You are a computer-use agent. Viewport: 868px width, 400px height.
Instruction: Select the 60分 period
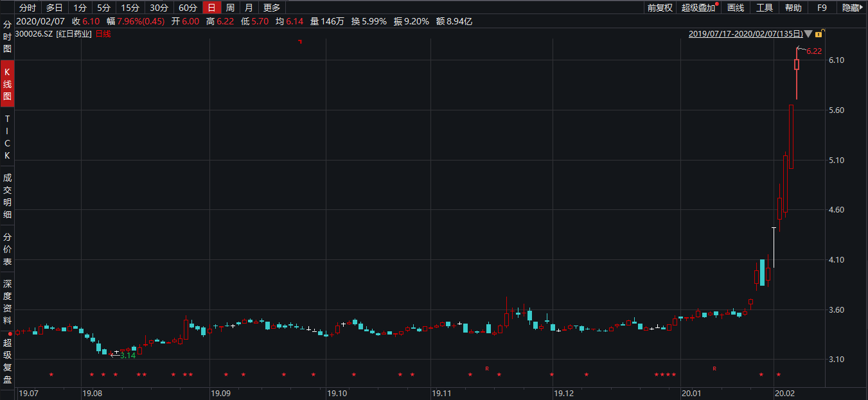point(188,8)
